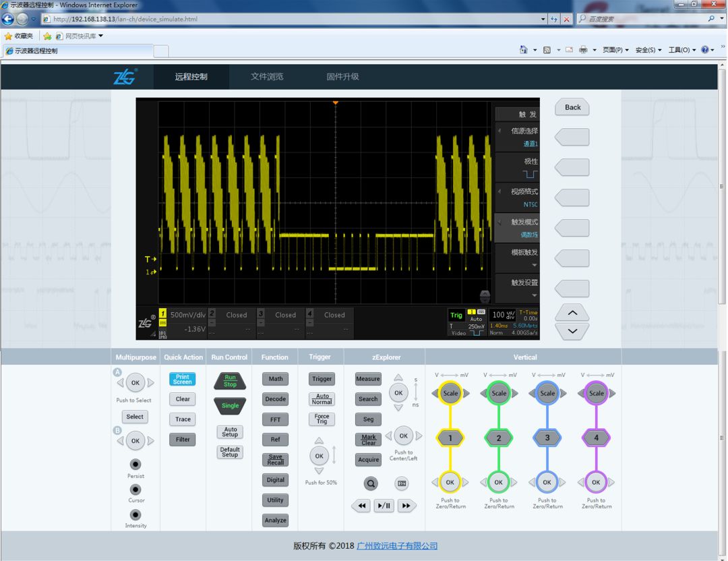Viewport: 728px width, 561px height.
Task: Toggle yellow channel 1 on/off
Action: pos(450,438)
